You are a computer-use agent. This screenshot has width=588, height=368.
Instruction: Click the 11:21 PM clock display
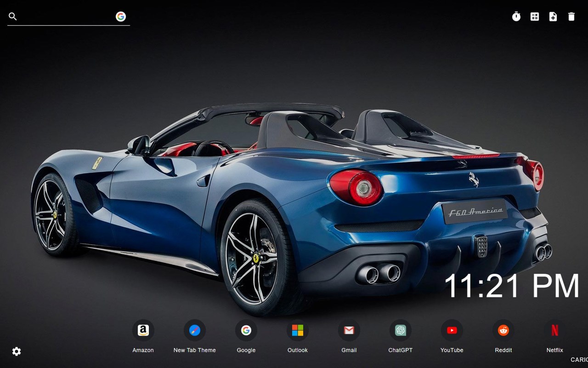pos(512,286)
